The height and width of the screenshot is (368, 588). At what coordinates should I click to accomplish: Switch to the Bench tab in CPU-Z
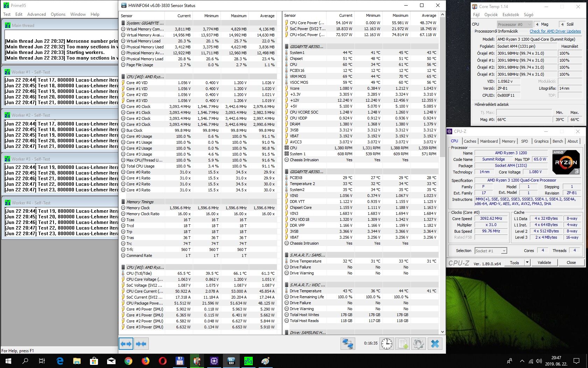[558, 141]
